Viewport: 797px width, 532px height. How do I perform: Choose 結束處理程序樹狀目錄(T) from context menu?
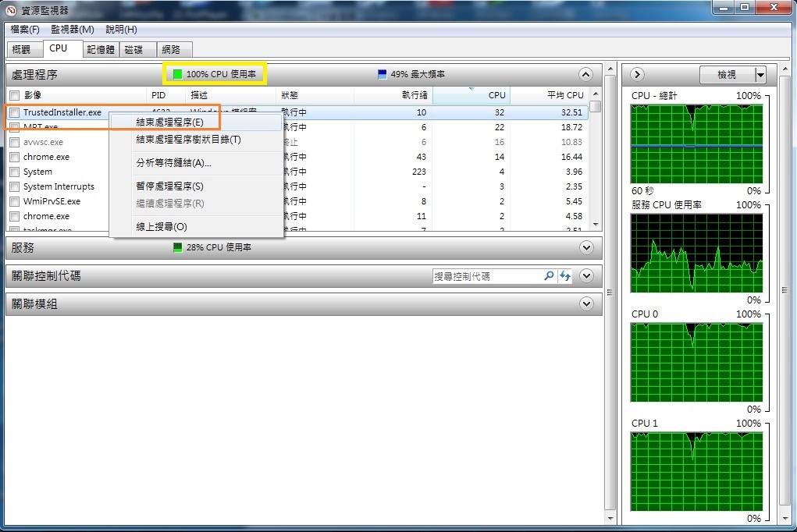pyautogui.click(x=196, y=140)
